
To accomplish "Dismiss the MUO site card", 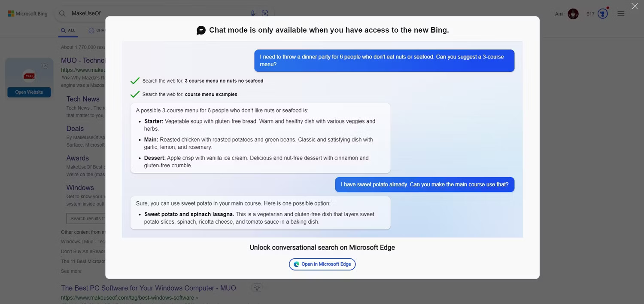I will [x=45, y=66].
